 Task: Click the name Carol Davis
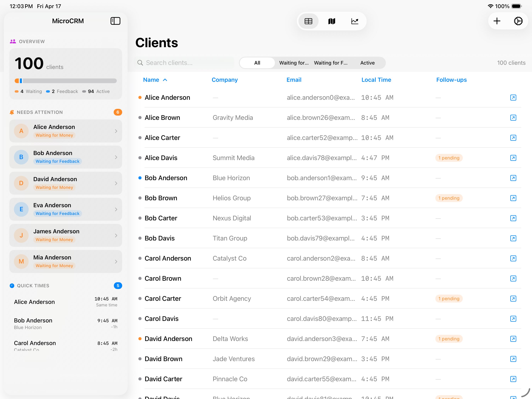[161, 319]
